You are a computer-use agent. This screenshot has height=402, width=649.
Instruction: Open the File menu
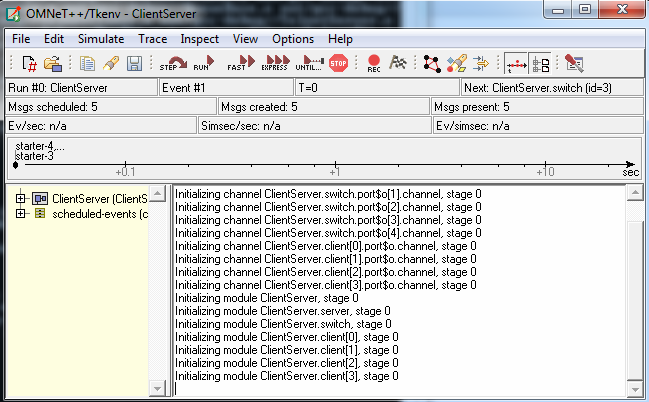coord(21,39)
